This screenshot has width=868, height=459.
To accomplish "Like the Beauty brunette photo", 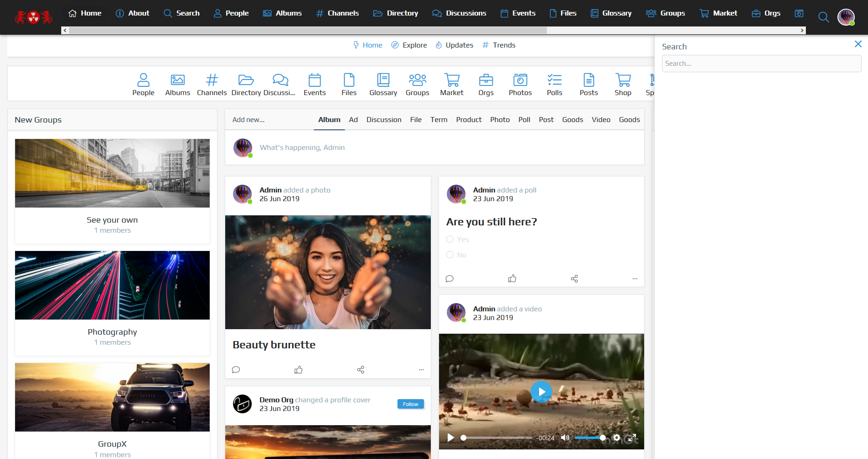I will [x=298, y=370].
